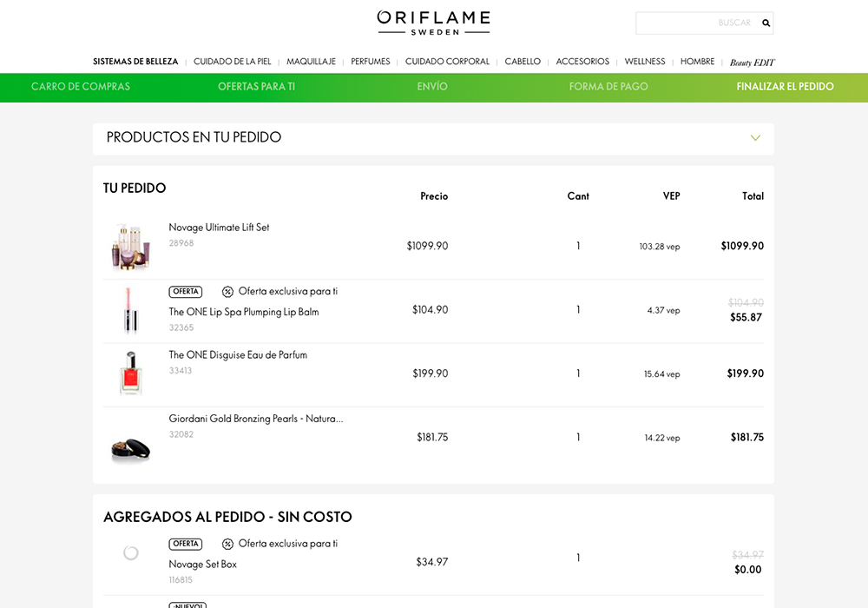Click the 14.22 vep value
Image resolution: width=868 pixels, height=608 pixels.
click(x=662, y=438)
